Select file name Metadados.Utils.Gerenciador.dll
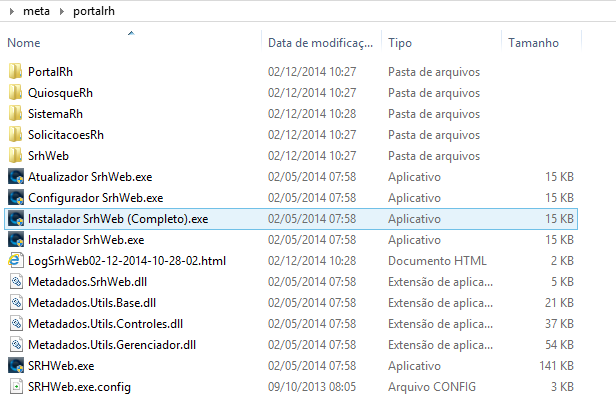 [112, 345]
